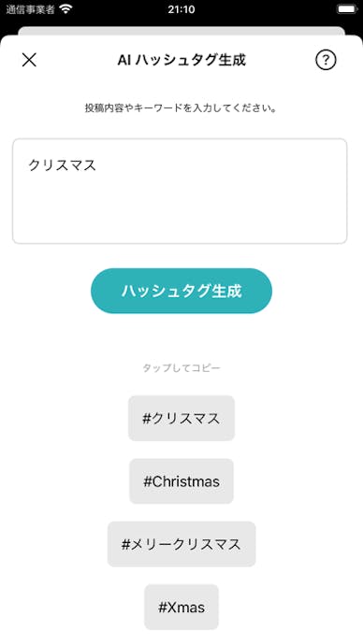Screen dimensions: 363x644
Task: Tap the 投稿内容やキーワードを入力してください instruction text
Action: pos(181,108)
